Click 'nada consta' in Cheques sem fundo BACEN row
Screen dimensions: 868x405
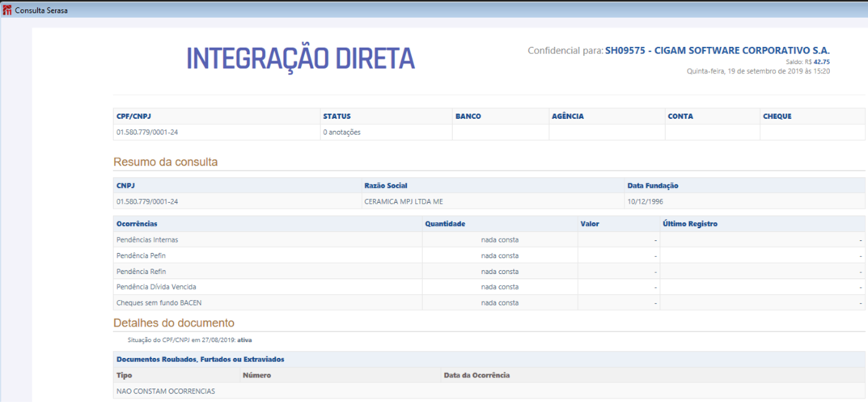point(500,303)
